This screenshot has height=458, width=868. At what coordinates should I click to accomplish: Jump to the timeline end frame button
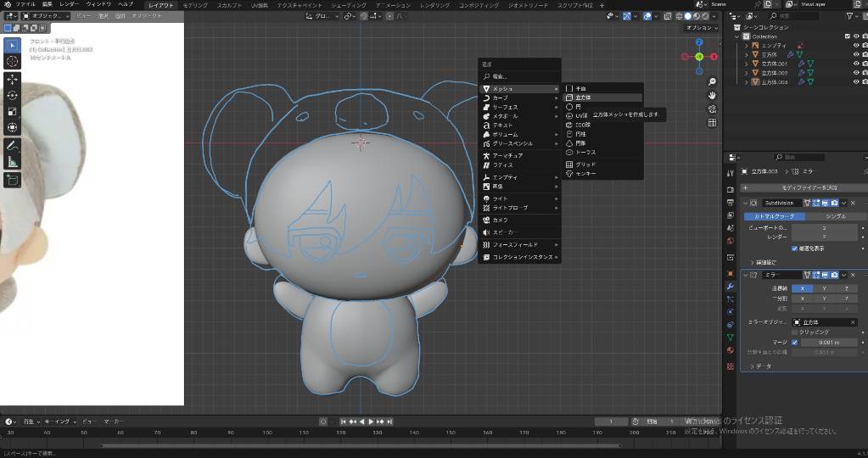tap(389, 422)
